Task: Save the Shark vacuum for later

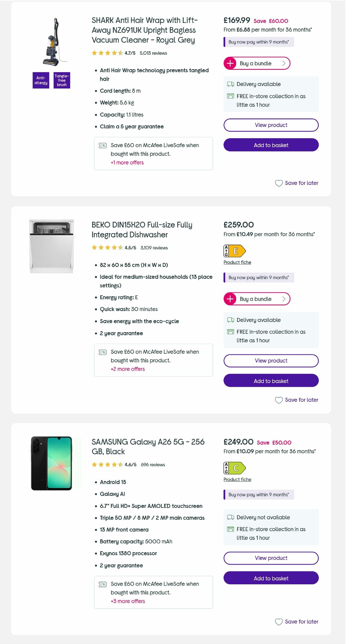Action: 297,183
